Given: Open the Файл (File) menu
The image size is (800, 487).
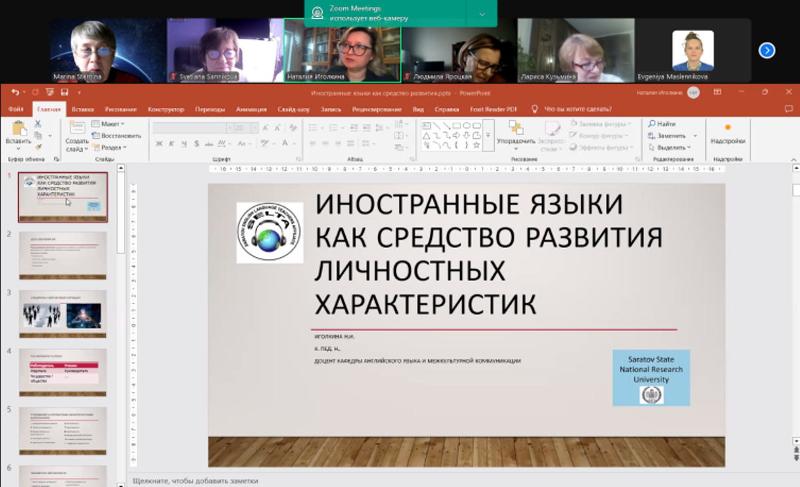Looking at the screenshot, I should coord(15,109).
